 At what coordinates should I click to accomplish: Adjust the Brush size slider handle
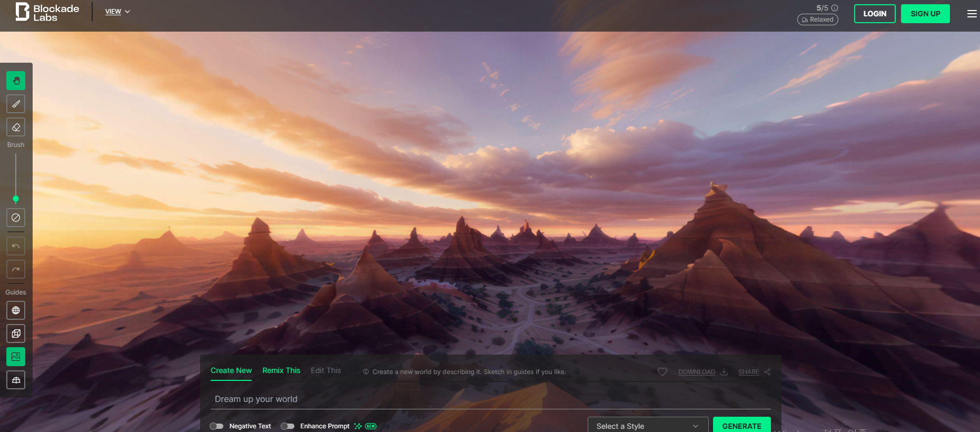16,199
